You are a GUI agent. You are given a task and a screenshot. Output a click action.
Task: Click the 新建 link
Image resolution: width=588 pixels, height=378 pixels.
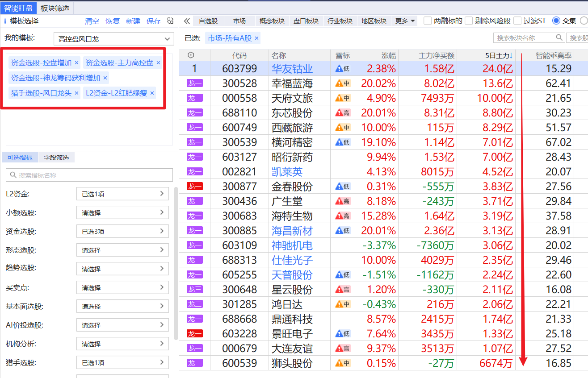click(133, 21)
